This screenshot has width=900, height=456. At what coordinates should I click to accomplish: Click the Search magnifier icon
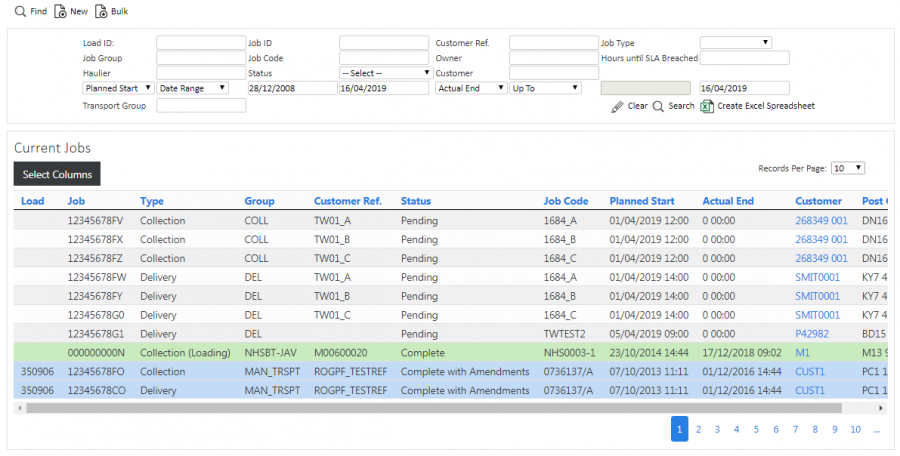click(658, 106)
